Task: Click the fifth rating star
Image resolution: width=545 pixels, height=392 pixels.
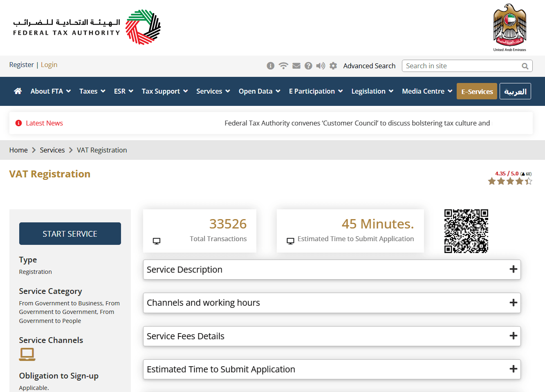Action: click(x=529, y=181)
